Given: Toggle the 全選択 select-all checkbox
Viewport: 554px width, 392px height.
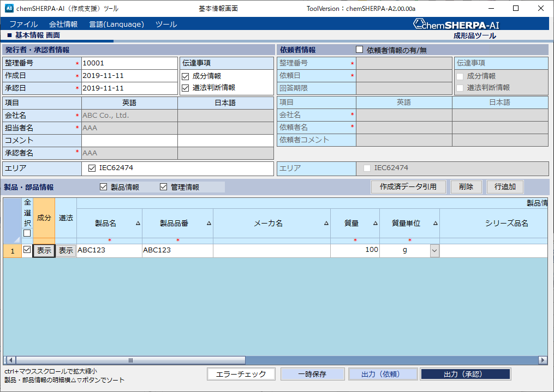Looking at the screenshot, I should click(x=27, y=233).
